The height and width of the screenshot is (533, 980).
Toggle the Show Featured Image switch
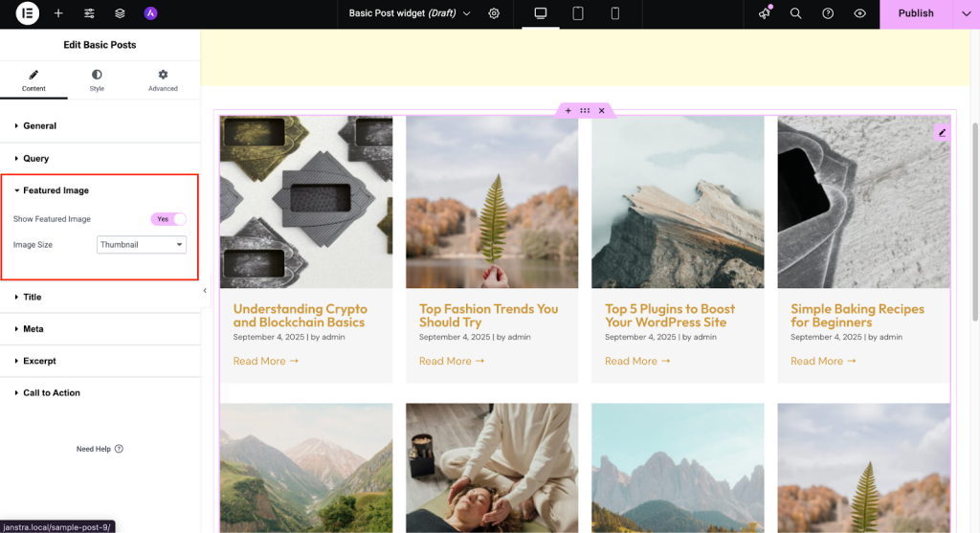tap(168, 219)
